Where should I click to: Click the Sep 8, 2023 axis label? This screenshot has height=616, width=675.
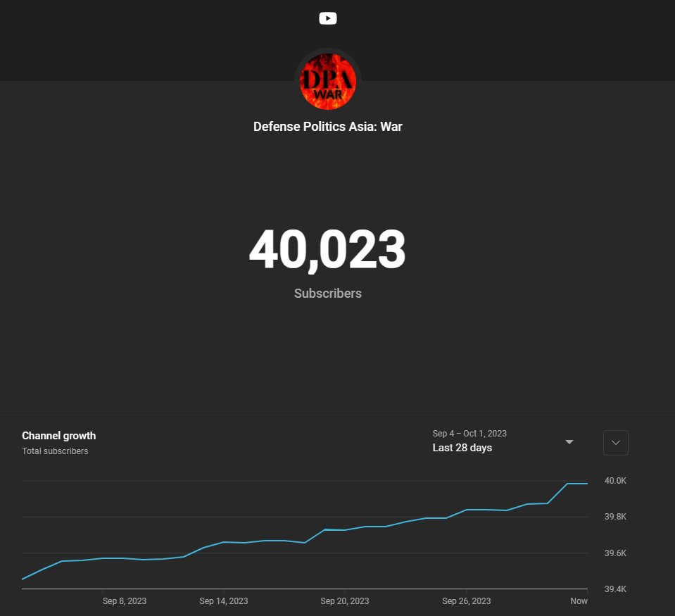click(125, 601)
